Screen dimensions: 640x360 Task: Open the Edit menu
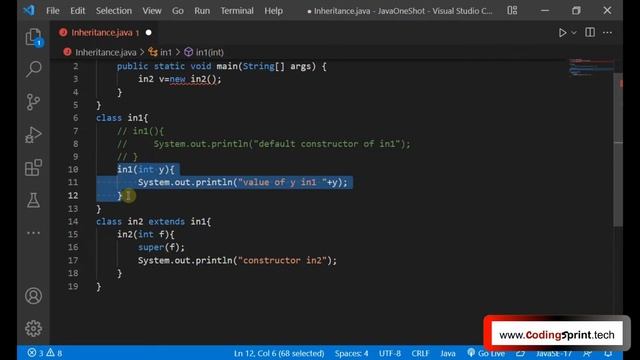(x=78, y=11)
